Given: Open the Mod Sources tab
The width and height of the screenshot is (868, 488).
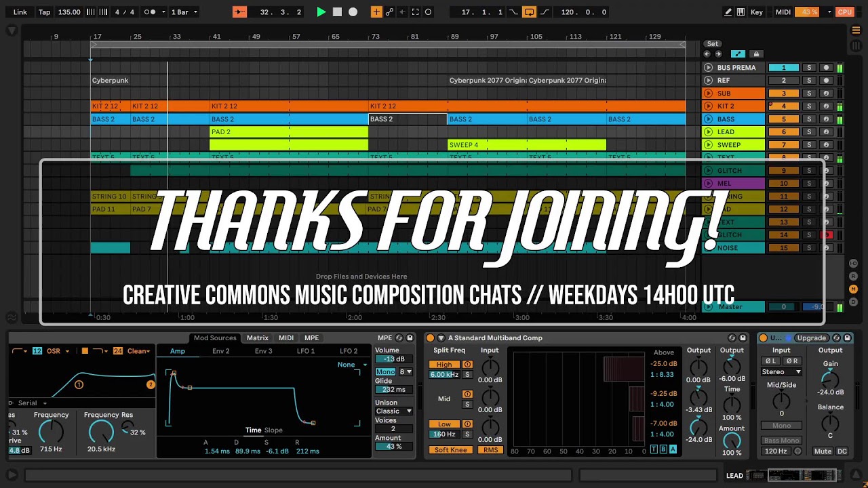Looking at the screenshot, I should [x=215, y=338].
